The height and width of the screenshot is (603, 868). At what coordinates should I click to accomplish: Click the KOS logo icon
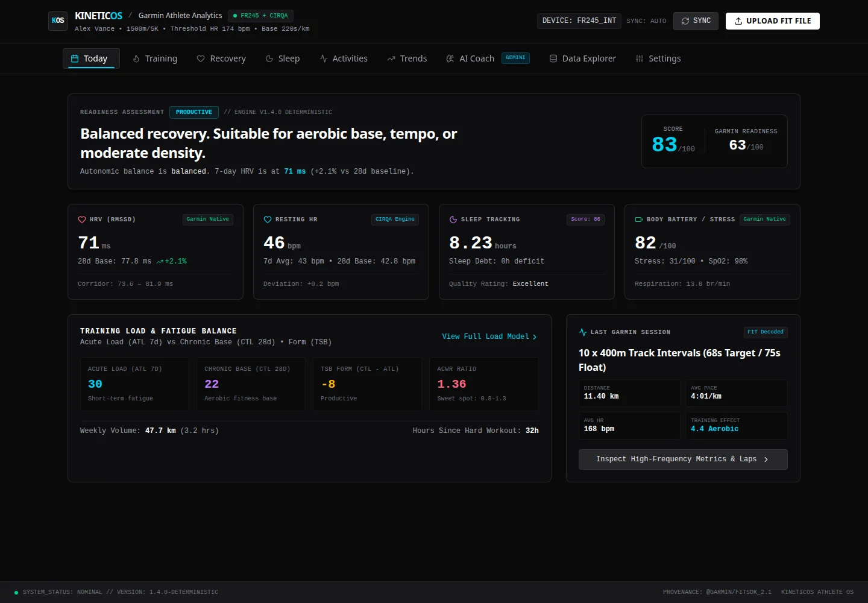(x=58, y=21)
